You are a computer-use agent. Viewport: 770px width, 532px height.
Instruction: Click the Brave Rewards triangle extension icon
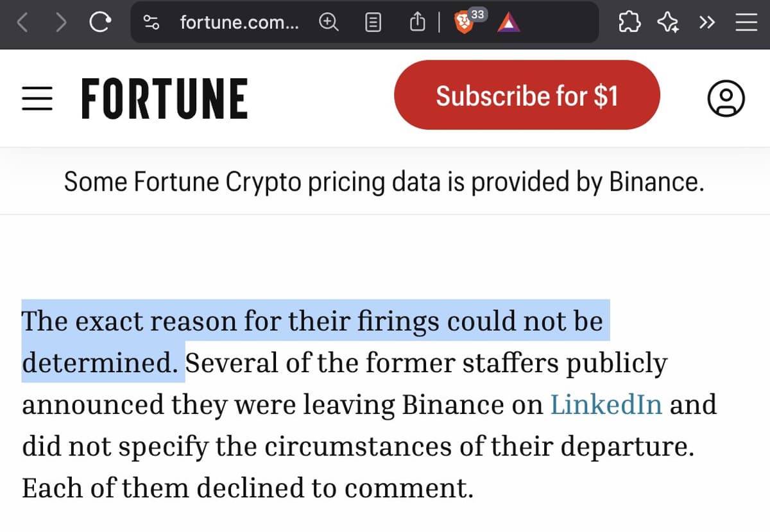507,23
